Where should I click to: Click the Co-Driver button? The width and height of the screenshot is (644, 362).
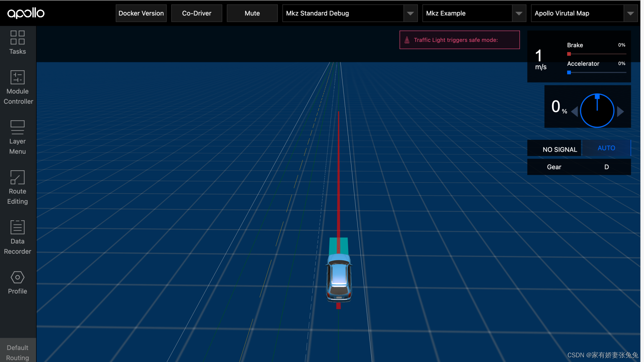pos(197,13)
